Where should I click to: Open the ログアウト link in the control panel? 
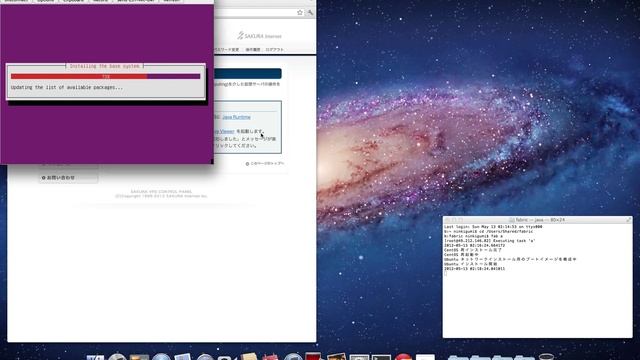pyautogui.click(x=274, y=50)
